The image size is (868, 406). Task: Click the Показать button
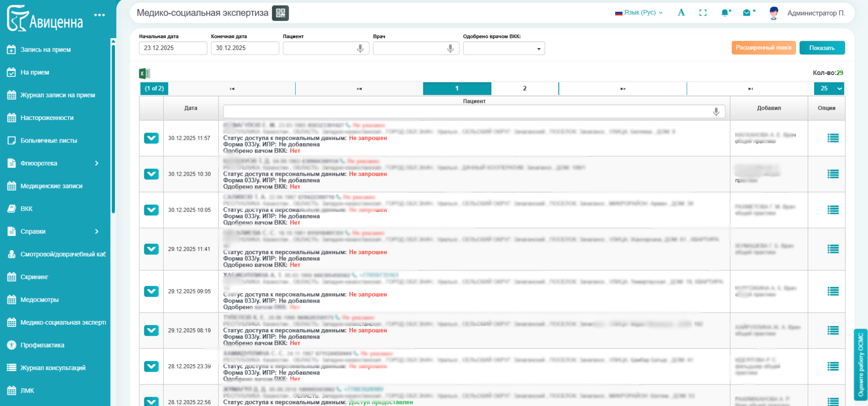click(x=822, y=48)
